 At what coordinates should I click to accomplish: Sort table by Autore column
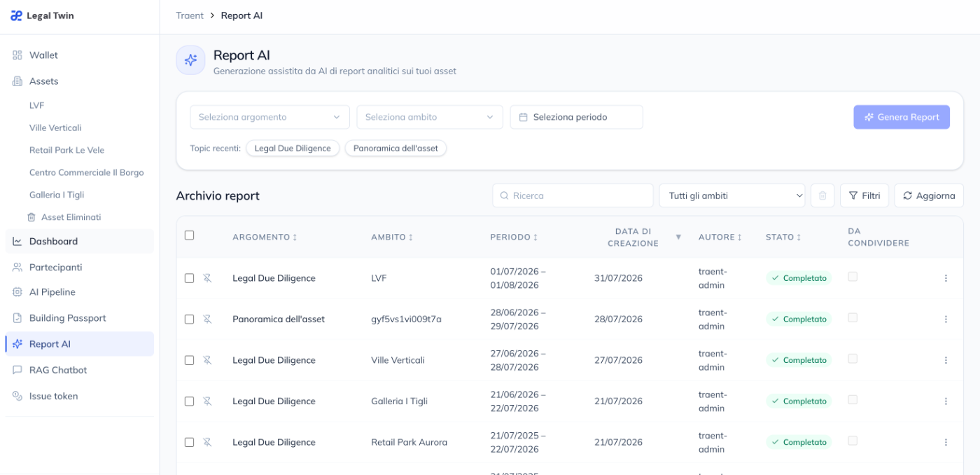tap(720, 238)
